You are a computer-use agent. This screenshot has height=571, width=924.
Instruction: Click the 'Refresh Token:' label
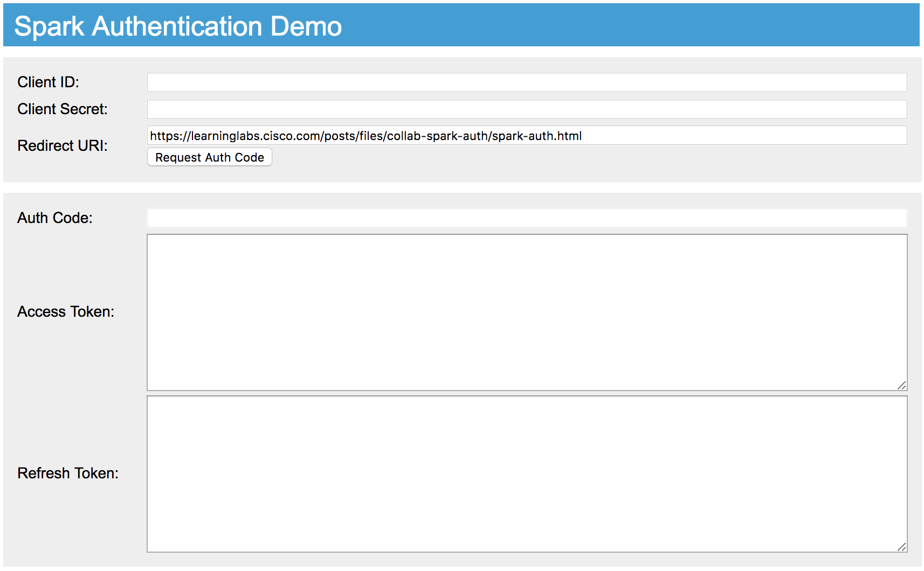[68, 473]
